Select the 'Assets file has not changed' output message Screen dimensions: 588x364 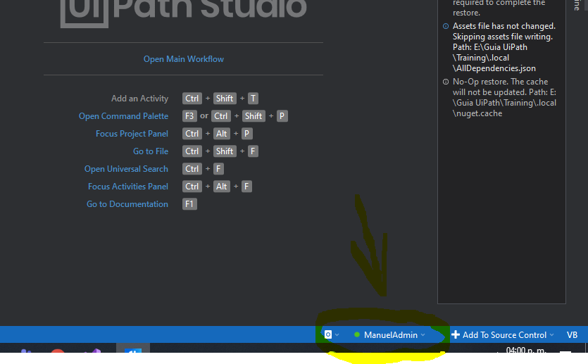coord(504,47)
